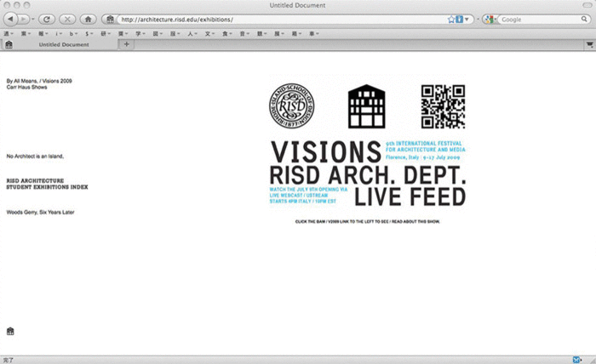The image size is (596, 364).
Task: Open 'RISD Architecture Student Exhibitions Index' heading
Action: (x=47, y=184)
